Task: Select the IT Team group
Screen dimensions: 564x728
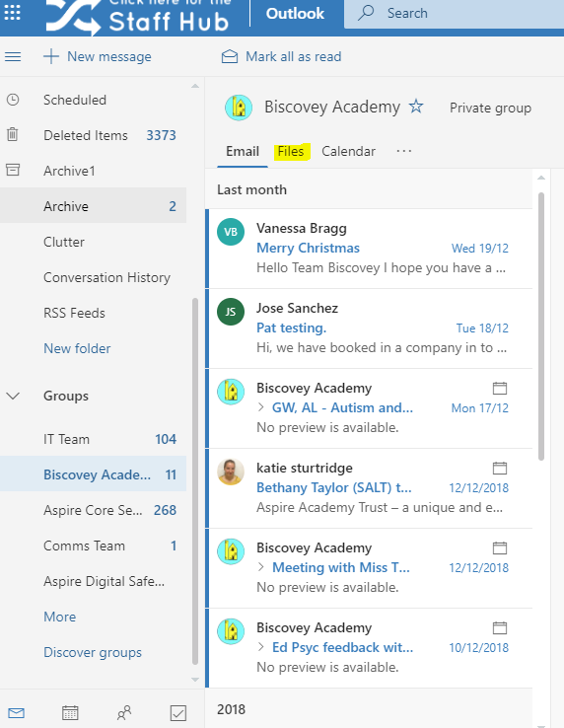Action: tap(93, 439)
